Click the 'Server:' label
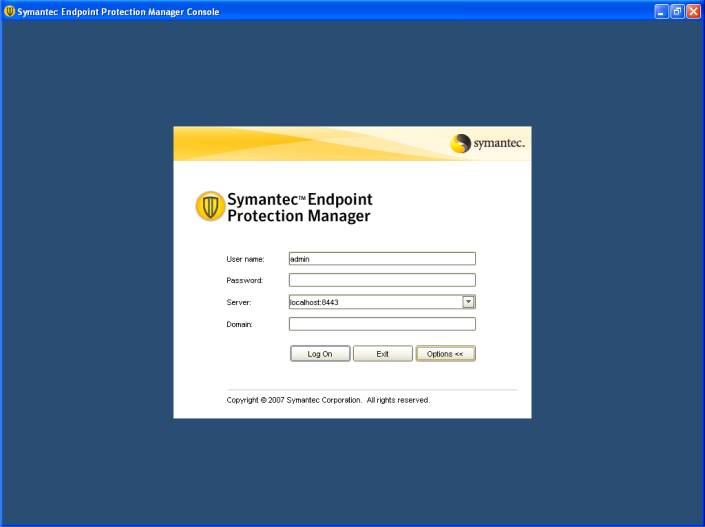 (x=239, y=302)
